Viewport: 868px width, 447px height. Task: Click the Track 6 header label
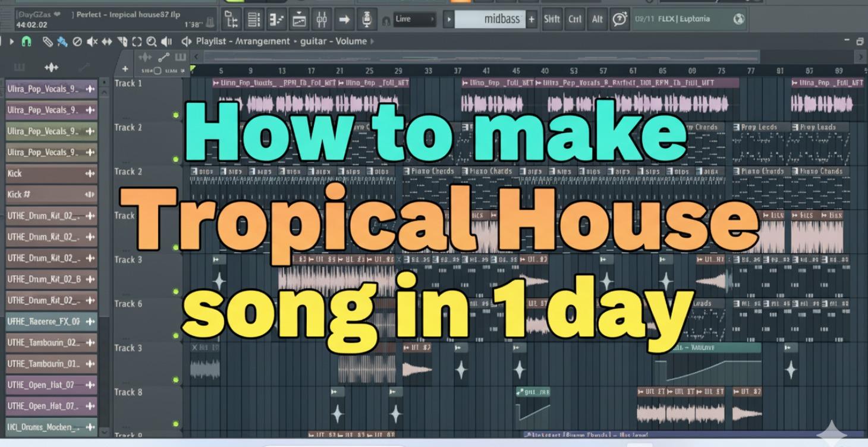[128, 304]
